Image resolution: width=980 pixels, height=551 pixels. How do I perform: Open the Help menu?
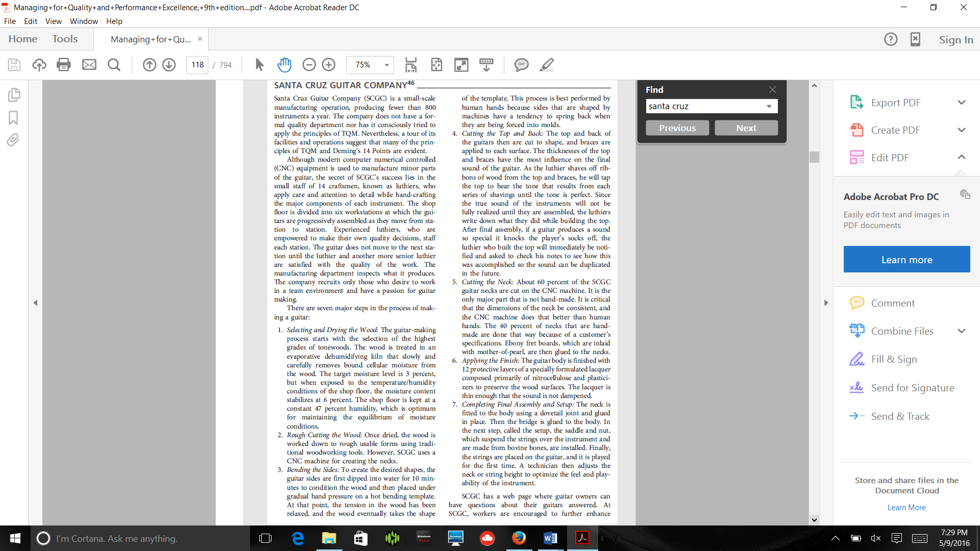(x=114, y=21)
